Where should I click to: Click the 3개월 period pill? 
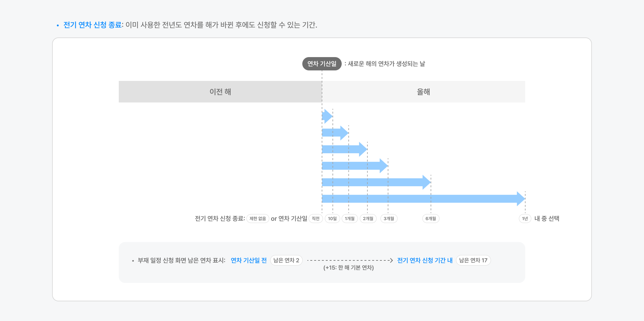(389, 219)
